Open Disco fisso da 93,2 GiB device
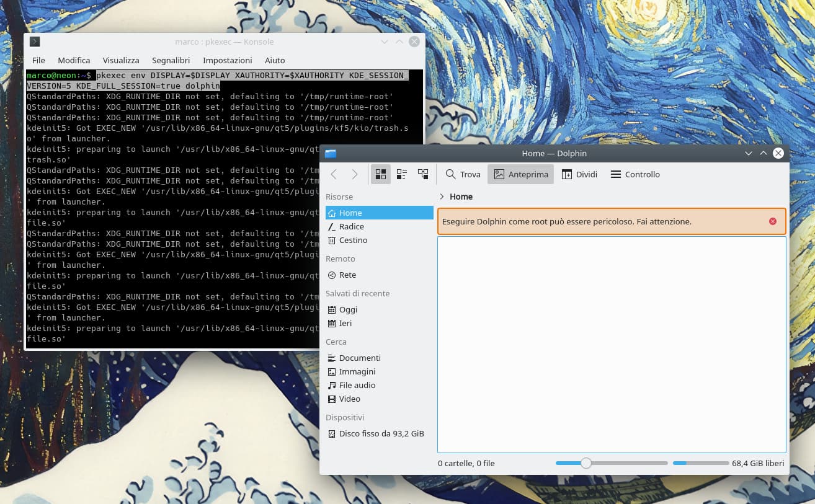 [x=380, y=433]
